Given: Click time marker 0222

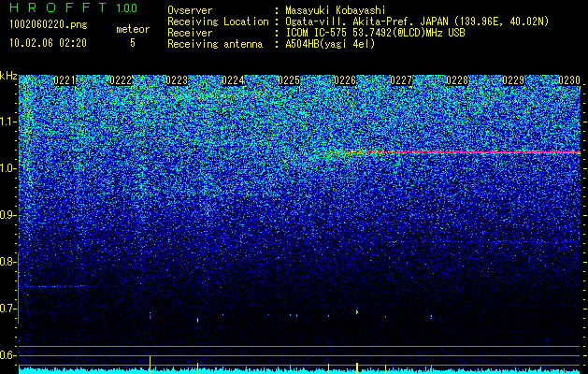Looking at the screenshot, I should point(121,80).
